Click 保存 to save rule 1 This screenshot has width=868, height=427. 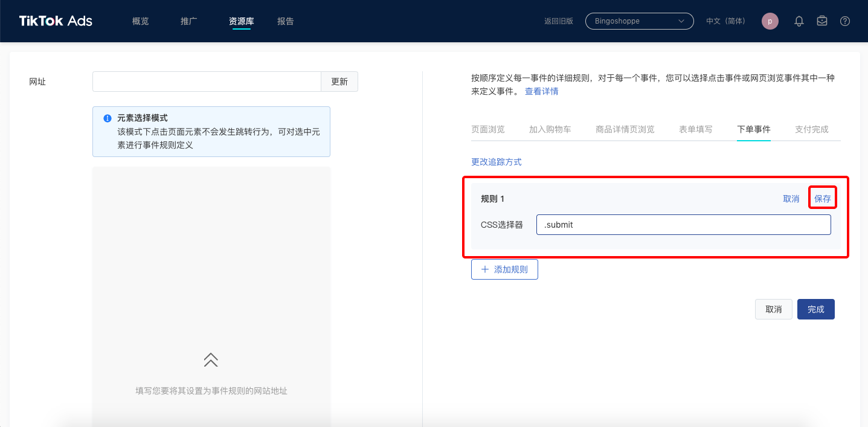pyautogui.click(x=822, y=199)
